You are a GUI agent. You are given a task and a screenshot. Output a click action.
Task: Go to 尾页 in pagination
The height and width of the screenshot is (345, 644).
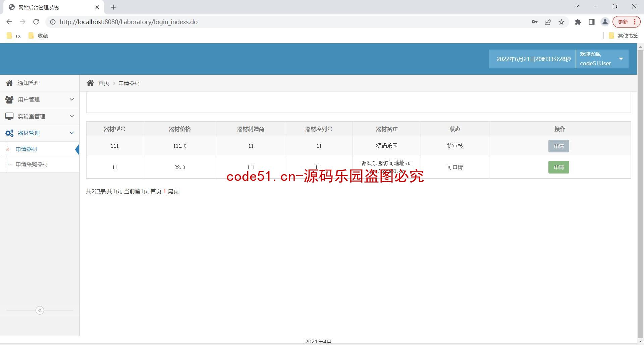pos(173,191)
